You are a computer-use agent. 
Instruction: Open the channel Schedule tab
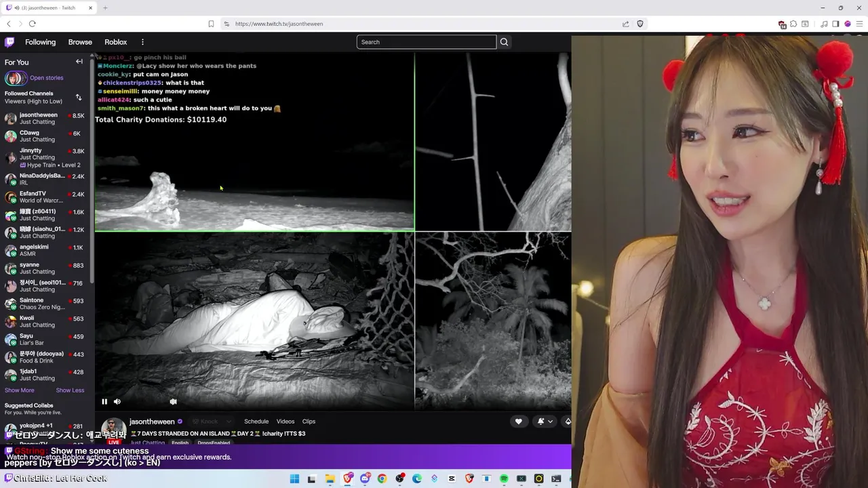[x=256, y=422]
